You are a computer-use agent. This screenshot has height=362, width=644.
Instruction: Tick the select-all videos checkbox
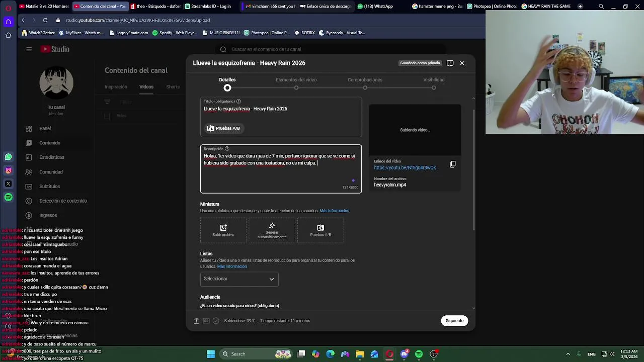(107, 116)
